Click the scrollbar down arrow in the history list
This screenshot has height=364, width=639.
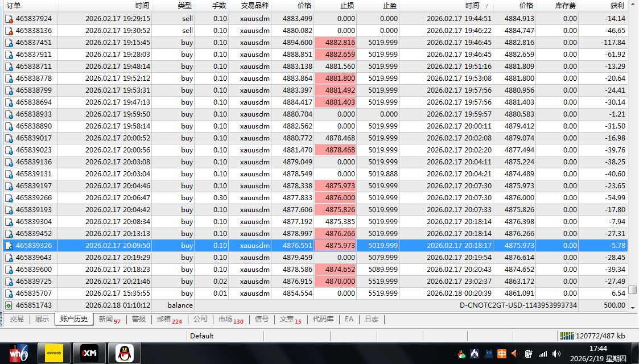(633, 307)
